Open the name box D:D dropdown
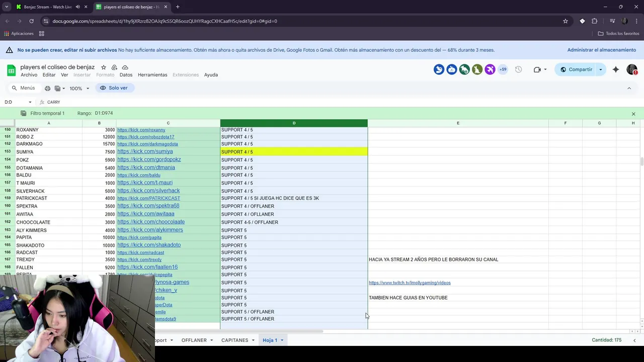 coord(30,102)
